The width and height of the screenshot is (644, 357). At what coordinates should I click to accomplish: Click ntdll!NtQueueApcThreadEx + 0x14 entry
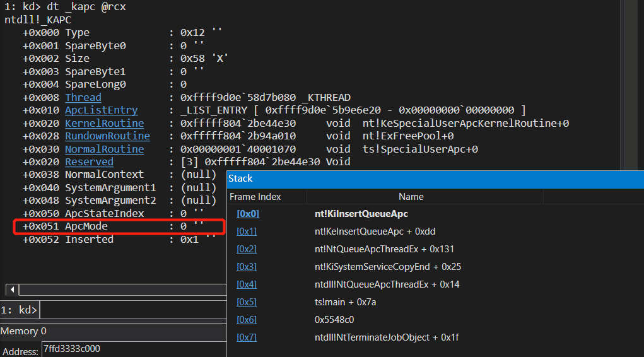387,284
